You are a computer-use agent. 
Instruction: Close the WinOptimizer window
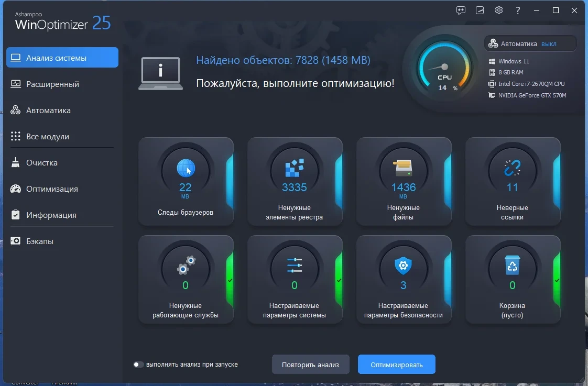[x=574, y=10]
